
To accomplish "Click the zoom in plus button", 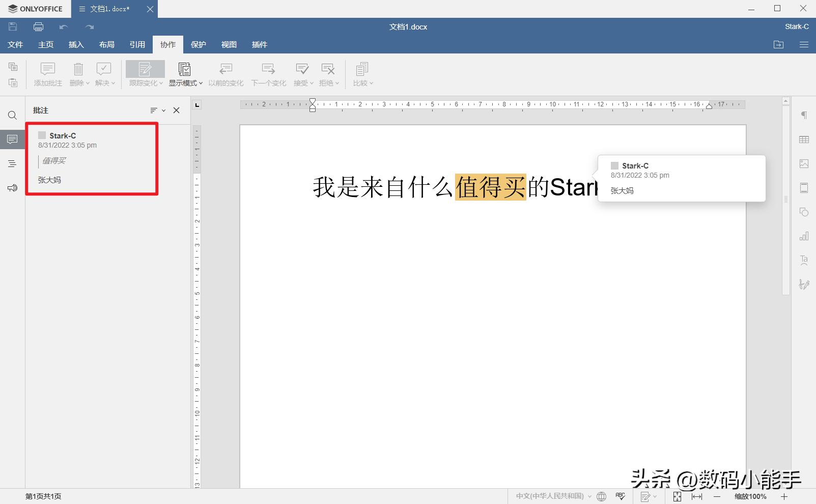I will pos(784,496).
